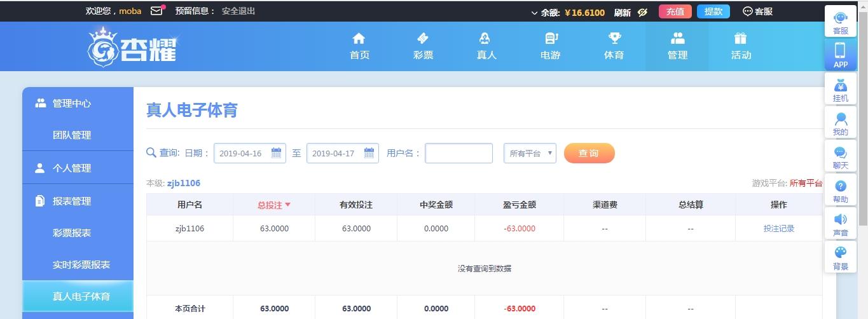The image size is (868, 319).
Task: Open the 彩票 lottery tab
Action: (x=423, y=46)
